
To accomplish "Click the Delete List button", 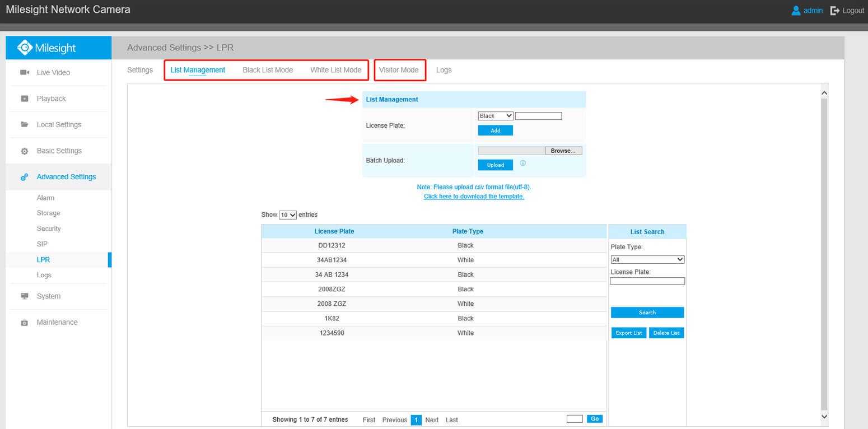I will 666,333.
